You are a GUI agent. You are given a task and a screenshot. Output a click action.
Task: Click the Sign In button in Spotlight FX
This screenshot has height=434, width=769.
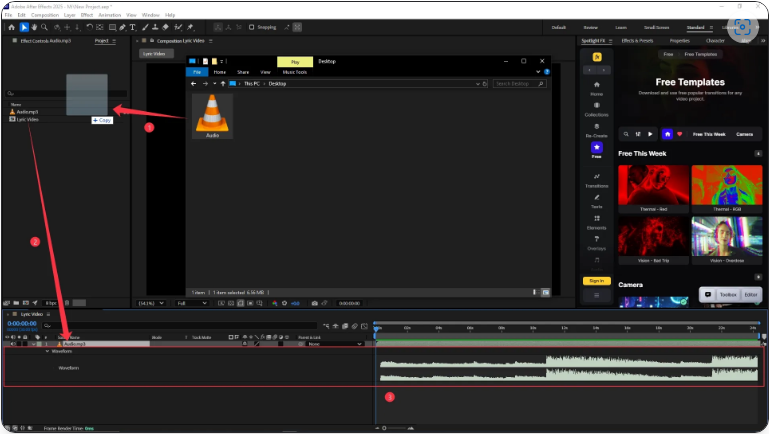(596, 281)
